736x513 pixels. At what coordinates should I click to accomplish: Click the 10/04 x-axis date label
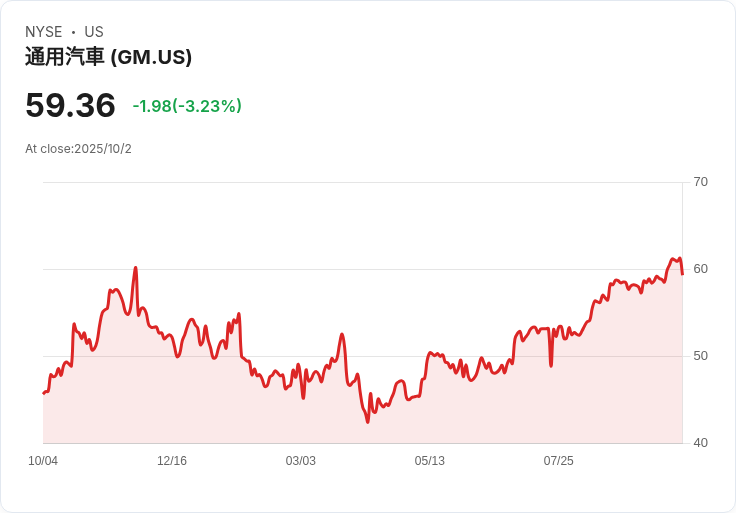(43, 461)
